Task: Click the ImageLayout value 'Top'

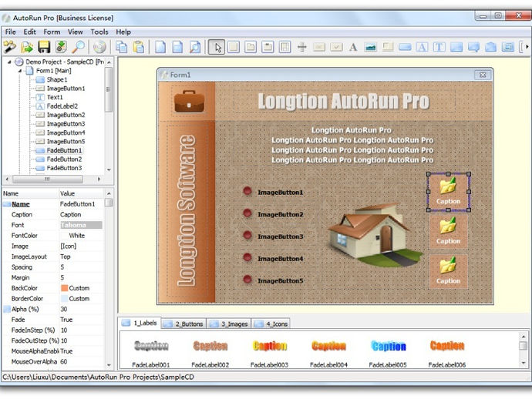Action: [x=65, y=256]
